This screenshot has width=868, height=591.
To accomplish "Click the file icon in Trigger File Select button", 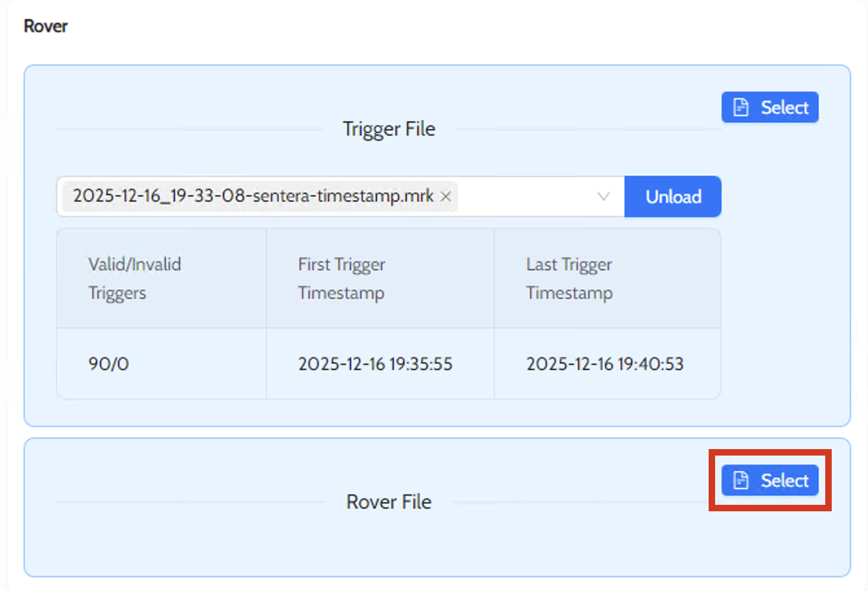I will pos(740,108).
